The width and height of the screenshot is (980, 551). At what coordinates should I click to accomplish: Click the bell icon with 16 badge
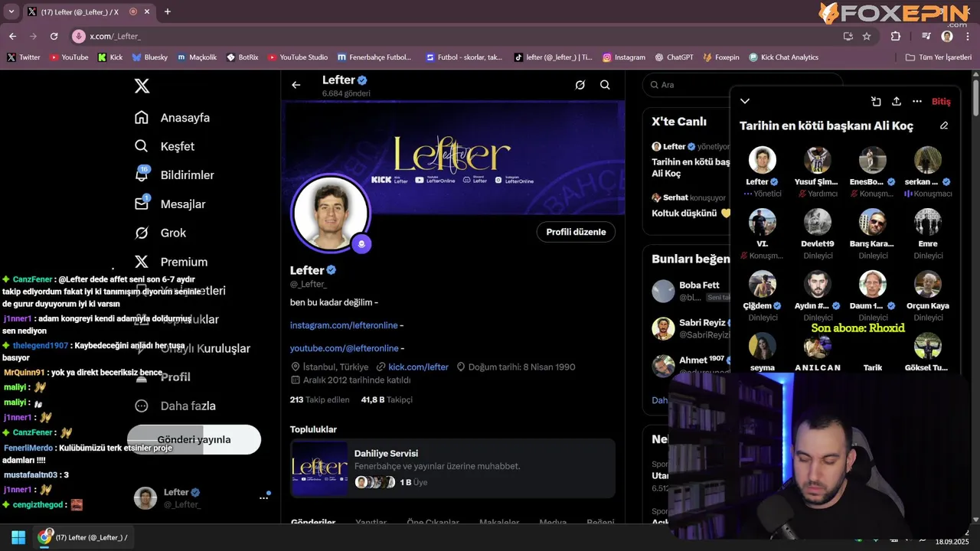[142, 174]
